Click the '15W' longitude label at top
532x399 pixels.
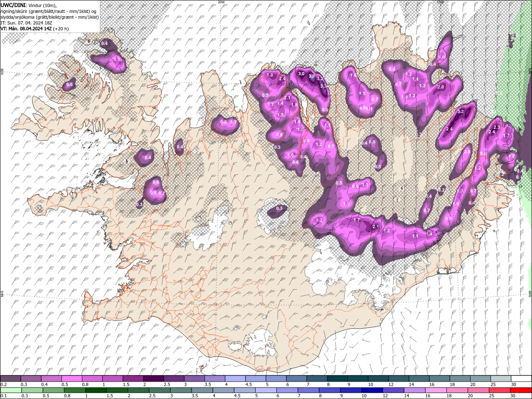440,2
